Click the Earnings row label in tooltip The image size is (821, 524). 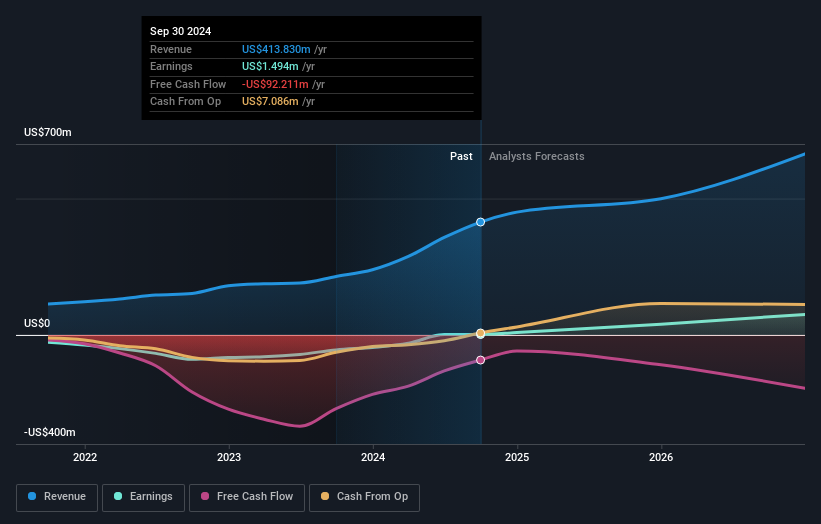(171, 66)
